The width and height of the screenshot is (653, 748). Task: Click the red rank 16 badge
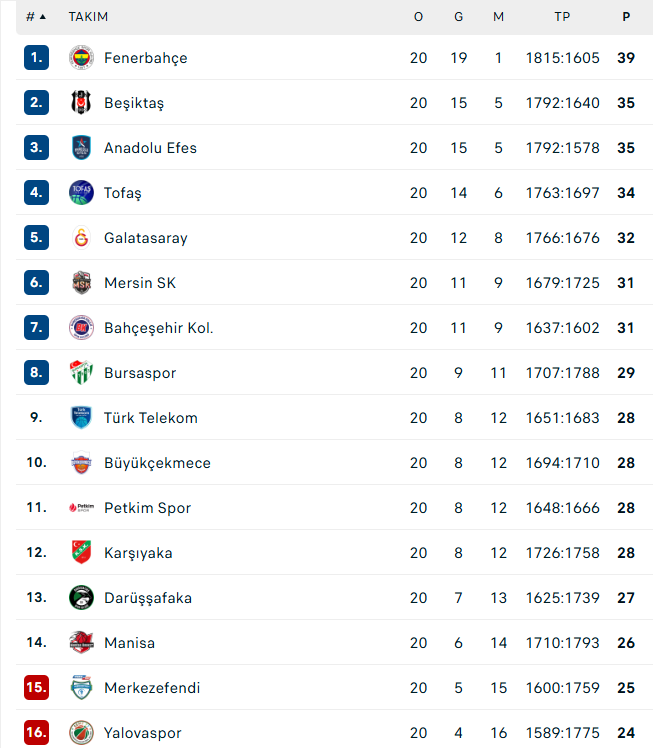tap(36, 732)
